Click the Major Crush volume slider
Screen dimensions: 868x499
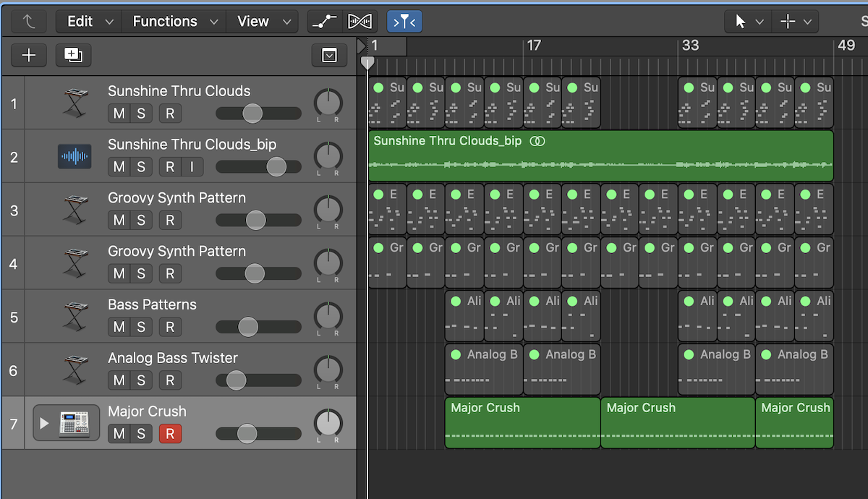click(258, 434)
